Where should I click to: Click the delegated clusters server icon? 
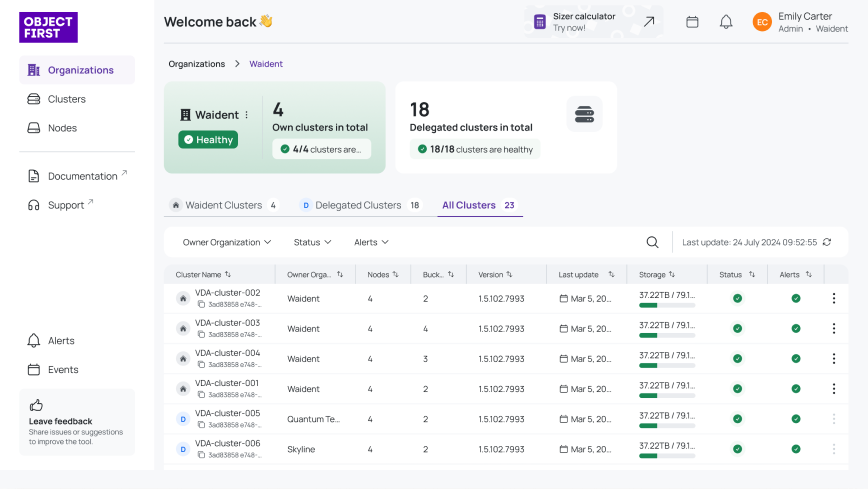click(x=584, y=114)
